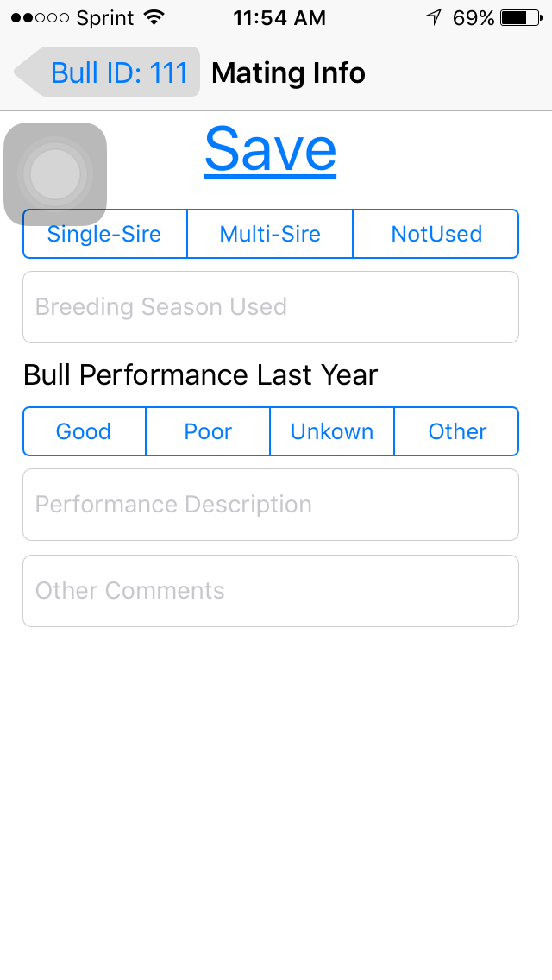Image resolution: width=552 pixels, height=980 pixels.
Task: Enter text in Other Comments field
Action: tap(270, 591)
